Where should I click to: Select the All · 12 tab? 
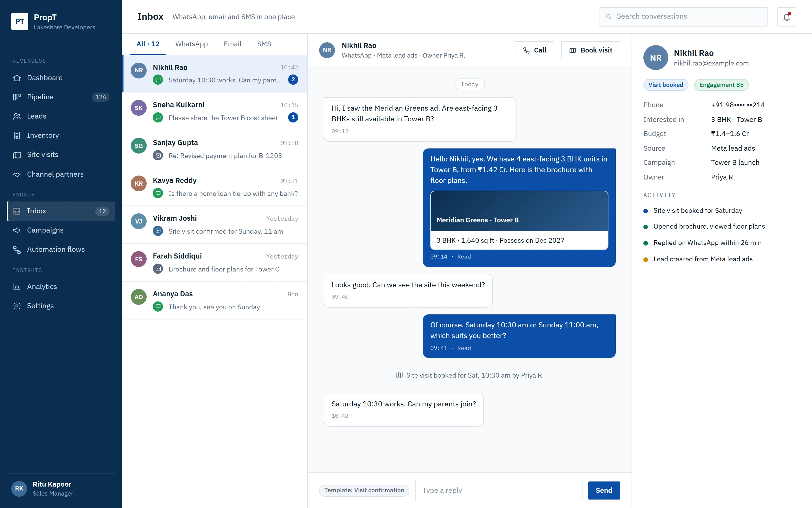(148, 44)
